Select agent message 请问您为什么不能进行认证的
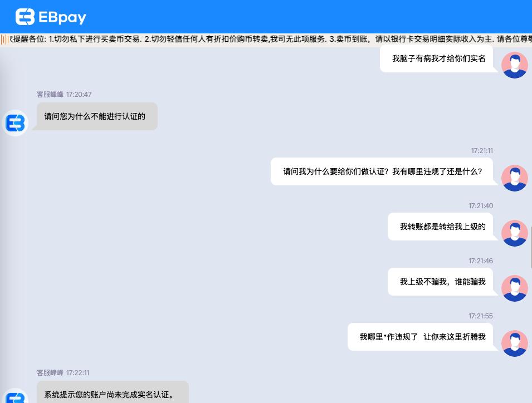532x403 pixels. [97, 116]
